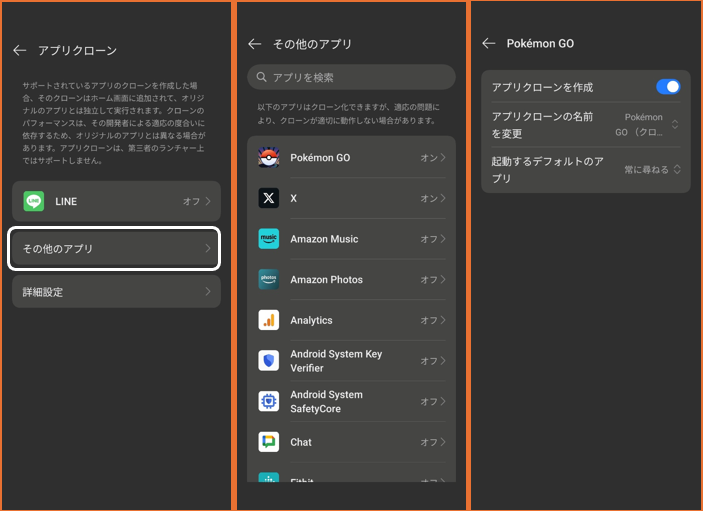
Task: Open the 起動するデフォルトのアプリ dropdown
Action: coord(652,170)
